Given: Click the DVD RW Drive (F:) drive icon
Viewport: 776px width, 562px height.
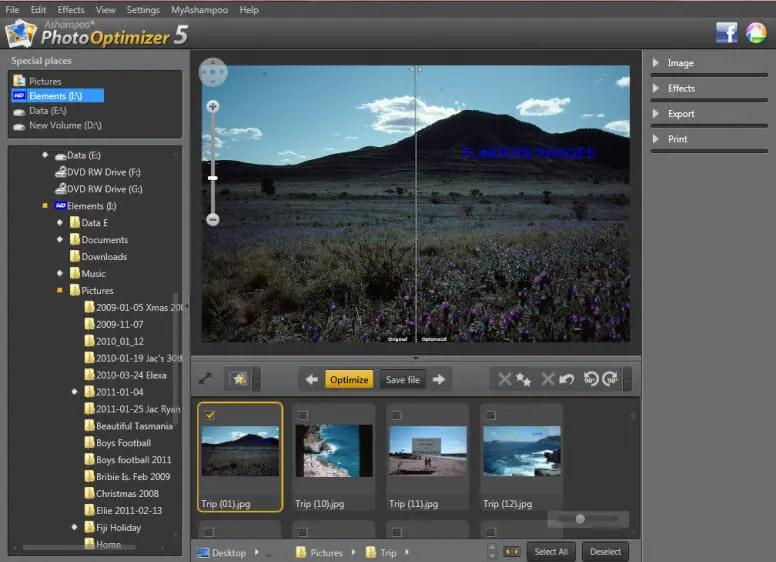Looking at the screenshot, I should click(x=61, y=172).
